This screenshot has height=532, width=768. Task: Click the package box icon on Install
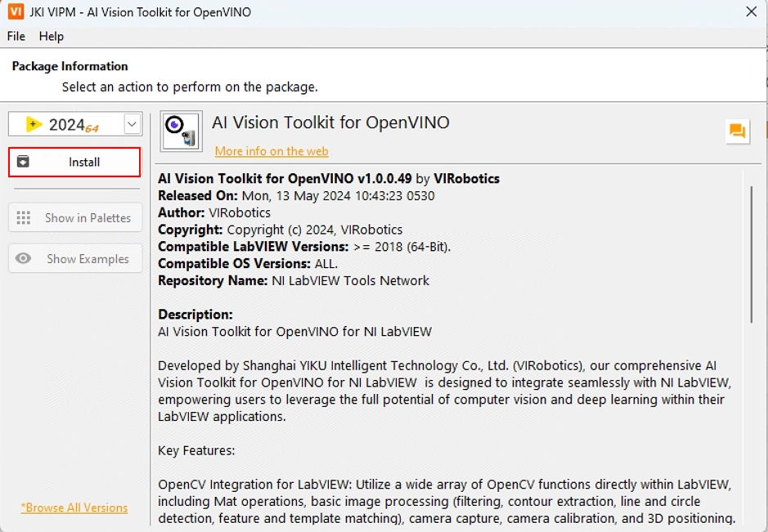pos(24,162)
